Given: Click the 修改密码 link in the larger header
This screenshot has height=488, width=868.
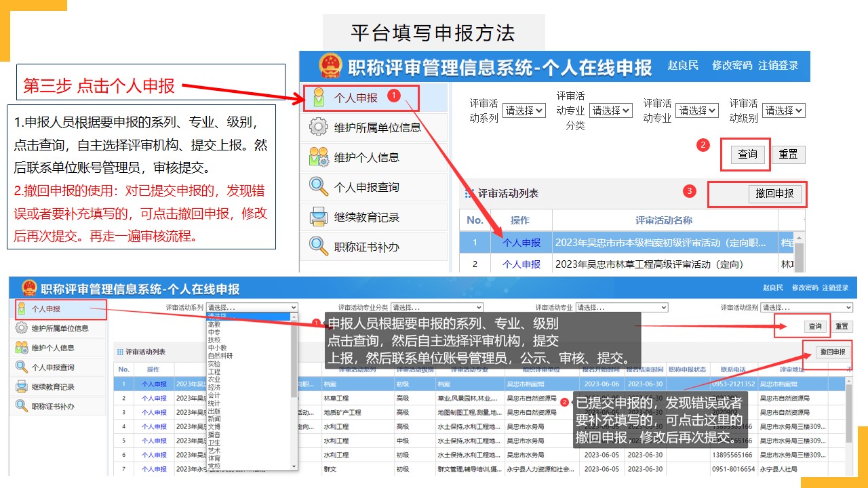Looking at the screenshot, I should (x=732, y=66).
